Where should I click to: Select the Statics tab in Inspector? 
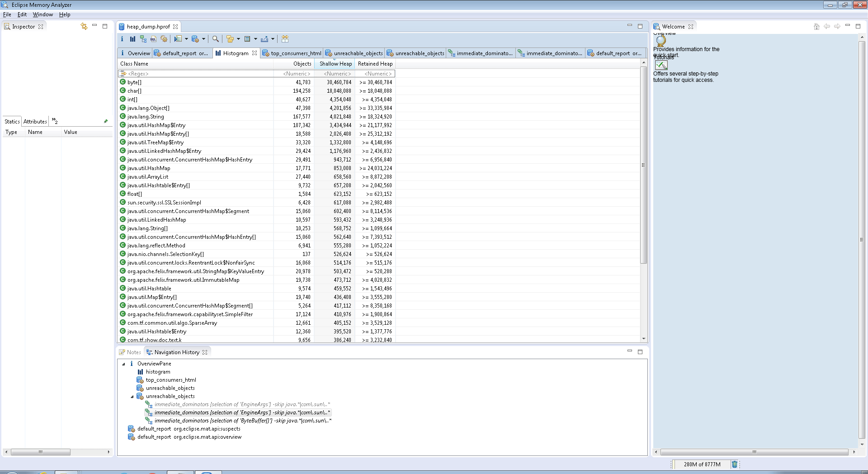(x=12, y=121)
